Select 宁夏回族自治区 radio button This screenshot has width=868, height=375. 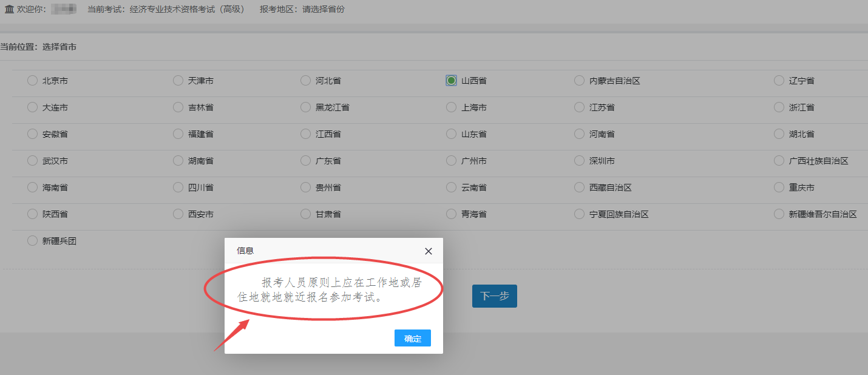point(579,214)
